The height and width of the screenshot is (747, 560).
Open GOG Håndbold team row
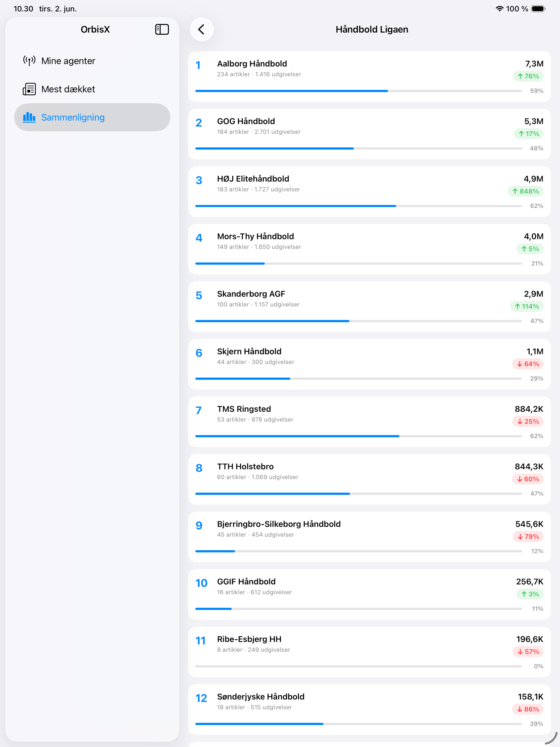[x=369, y=134]
